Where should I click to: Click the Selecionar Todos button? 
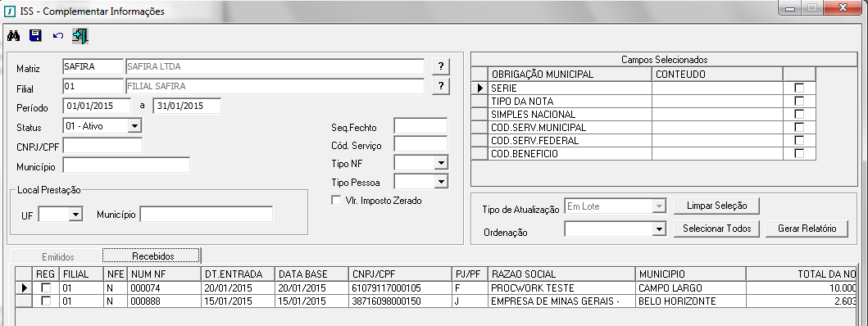[x=716, y=229]
